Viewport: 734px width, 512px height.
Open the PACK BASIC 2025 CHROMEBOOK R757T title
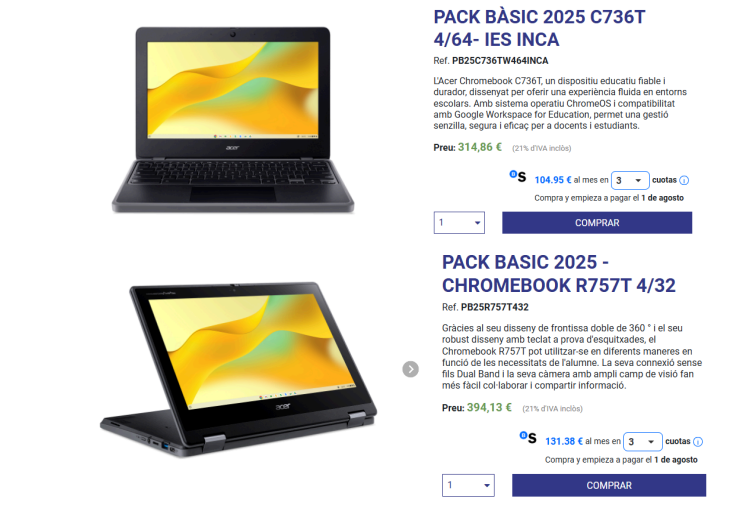pos(558,274)
